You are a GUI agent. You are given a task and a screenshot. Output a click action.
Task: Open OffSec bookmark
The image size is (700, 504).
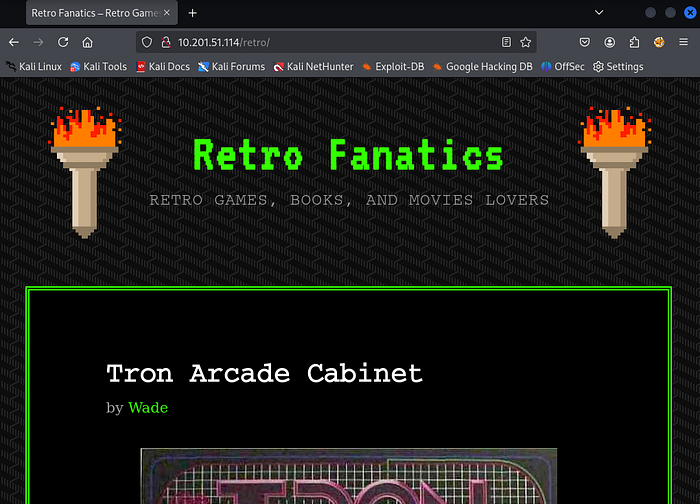(x=562, y=67)
